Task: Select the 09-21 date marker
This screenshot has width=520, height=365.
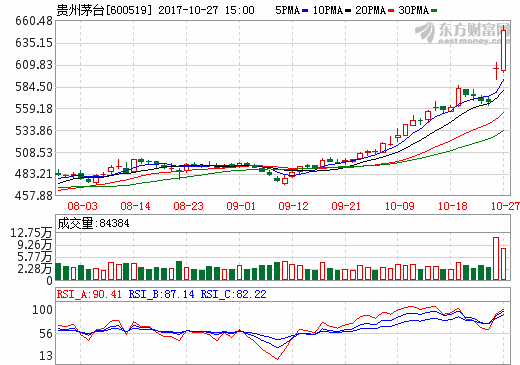Action: point(346,206)
